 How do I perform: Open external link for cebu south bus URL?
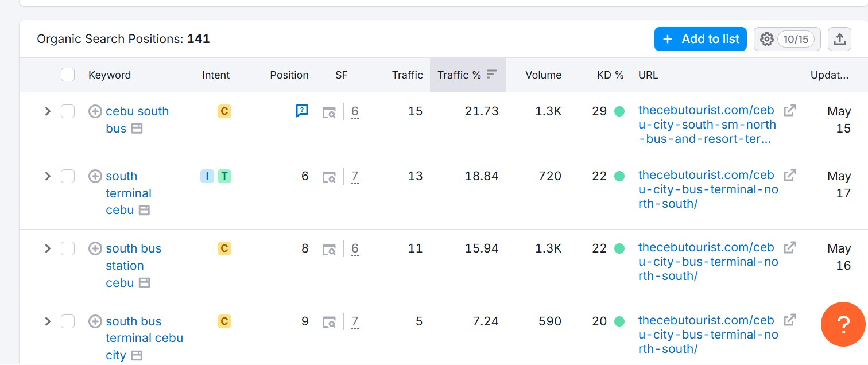pos(790,110)
